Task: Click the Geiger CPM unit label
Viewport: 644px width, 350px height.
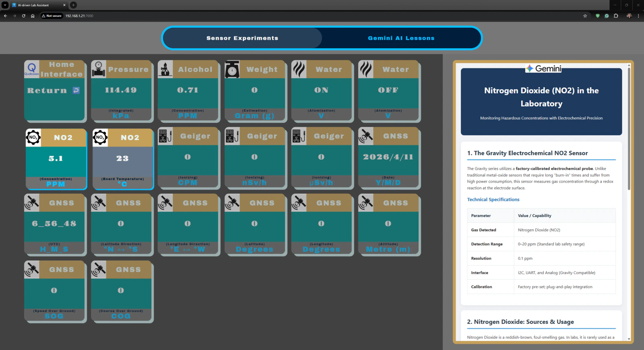Action: (x=188, y=183)
